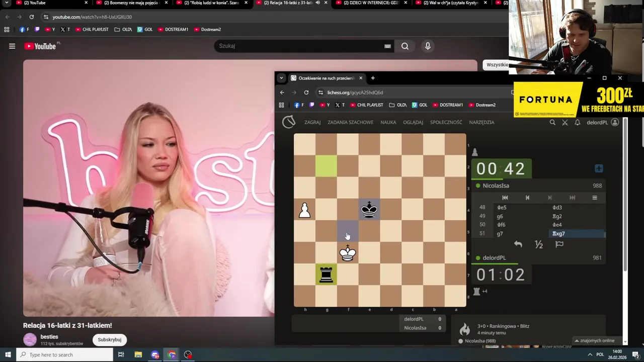
Task: Open CHIL PLAYLIST bookmark in YouTube window
Action: [92, 29]
